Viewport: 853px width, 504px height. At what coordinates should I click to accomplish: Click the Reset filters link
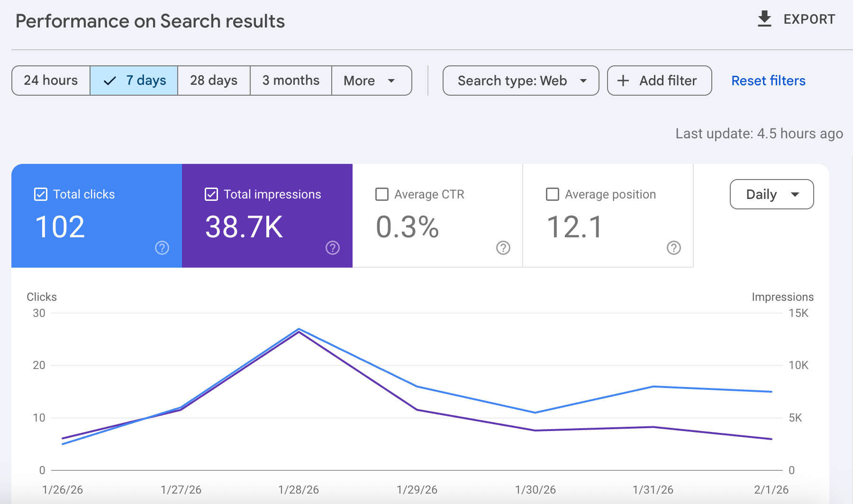(768, 81)
